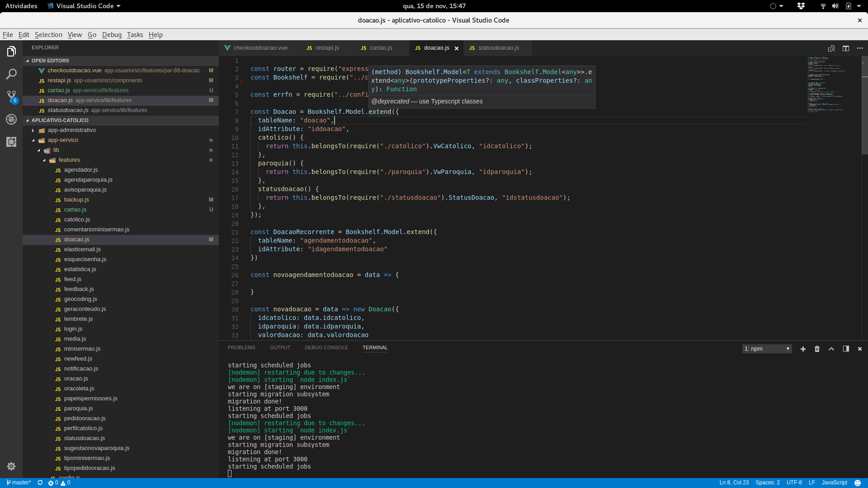Open the Dropbox tray icon

pos(801,6)
